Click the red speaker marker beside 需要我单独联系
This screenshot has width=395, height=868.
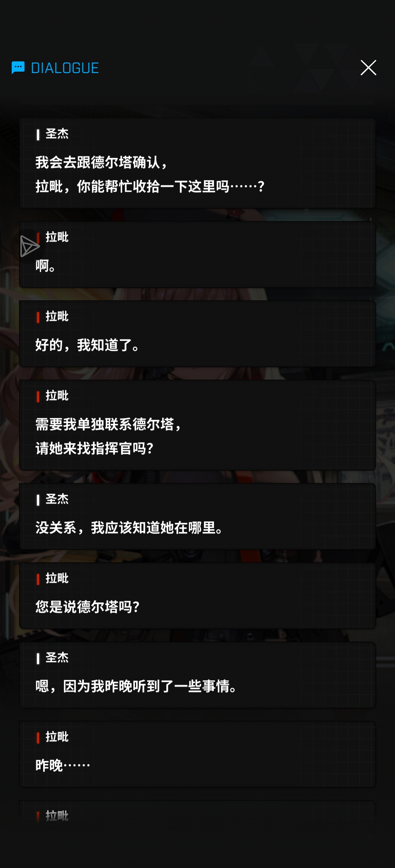(x=38, y=396)
